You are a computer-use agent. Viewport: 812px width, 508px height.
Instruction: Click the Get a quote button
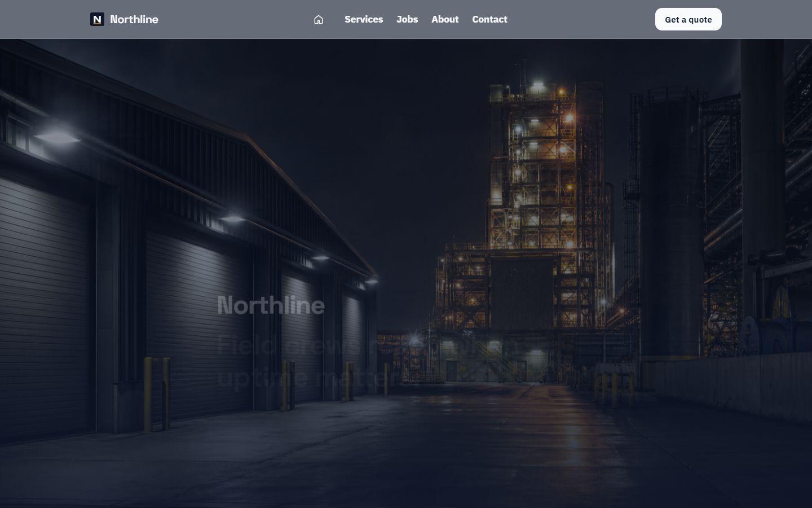point(688,19)
